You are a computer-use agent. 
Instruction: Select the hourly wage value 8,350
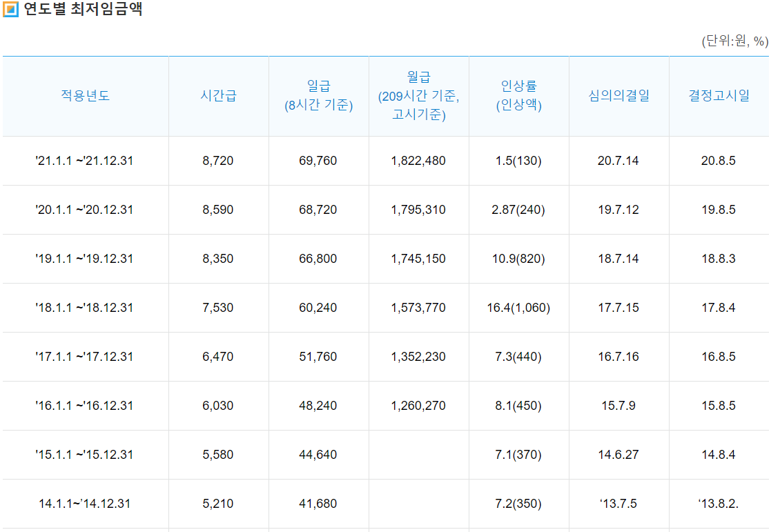218,259
